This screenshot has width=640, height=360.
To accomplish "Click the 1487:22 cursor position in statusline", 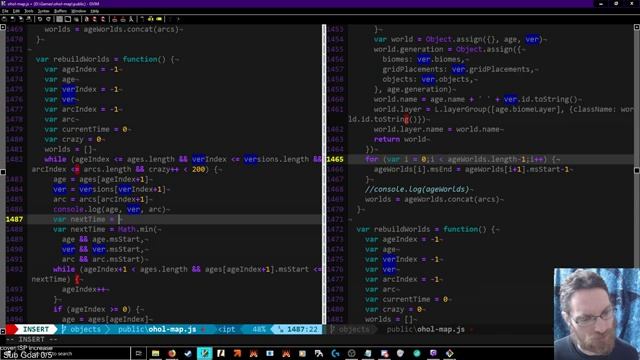I will pos(302,329).
